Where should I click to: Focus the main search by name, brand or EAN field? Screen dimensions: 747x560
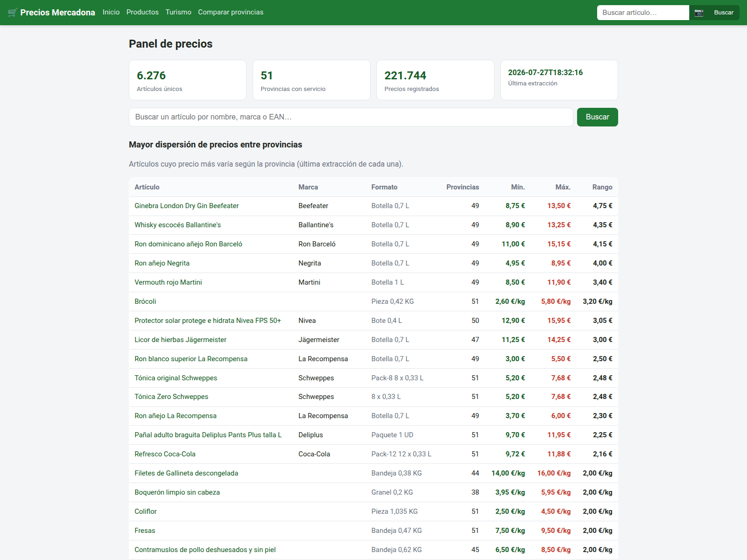(x=351, y=117)
